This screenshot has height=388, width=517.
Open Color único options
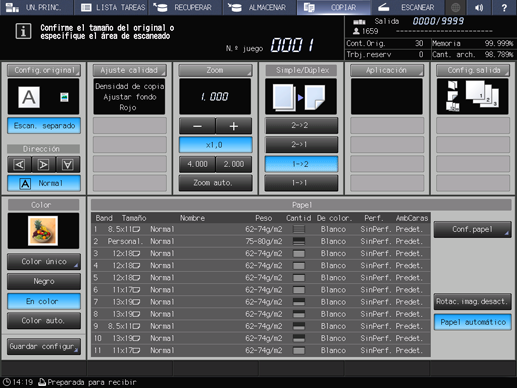point(44,261)
